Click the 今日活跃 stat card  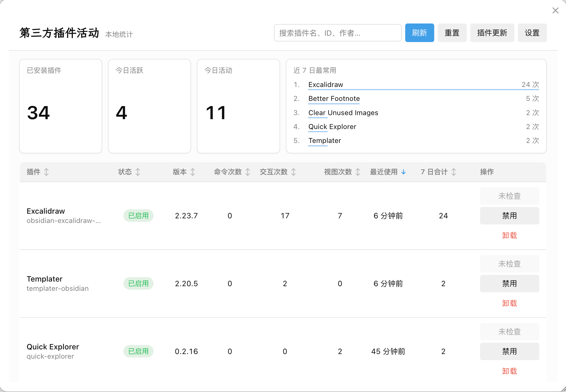149,106
